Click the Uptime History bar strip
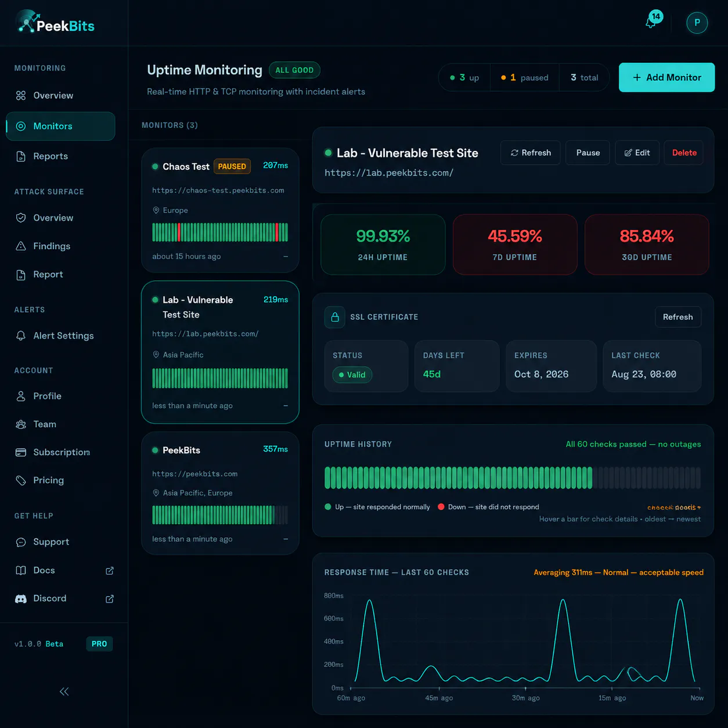Screen dimensions: 728x728 click(x=513, y=478)
